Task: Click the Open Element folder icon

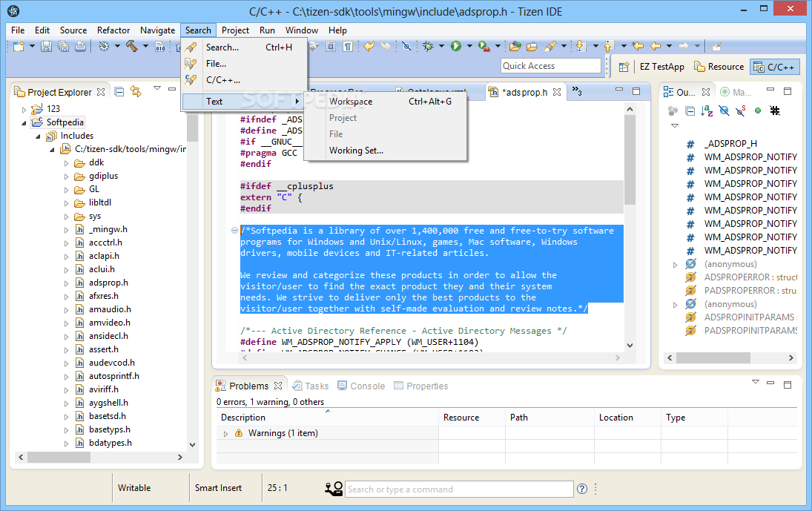Action: pyautogui.click(x=515, y=47)
